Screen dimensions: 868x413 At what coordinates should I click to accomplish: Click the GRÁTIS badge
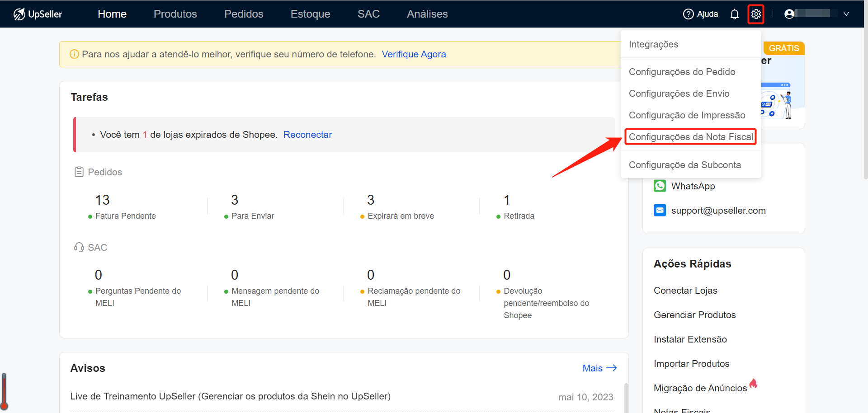tap(784, 48)
